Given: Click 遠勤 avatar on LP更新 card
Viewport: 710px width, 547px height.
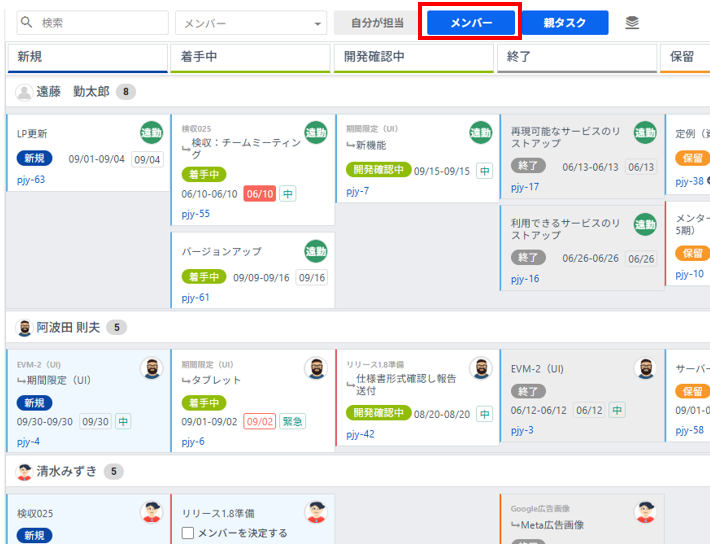Looking at the screenshot, I should (x=151, y=132).
